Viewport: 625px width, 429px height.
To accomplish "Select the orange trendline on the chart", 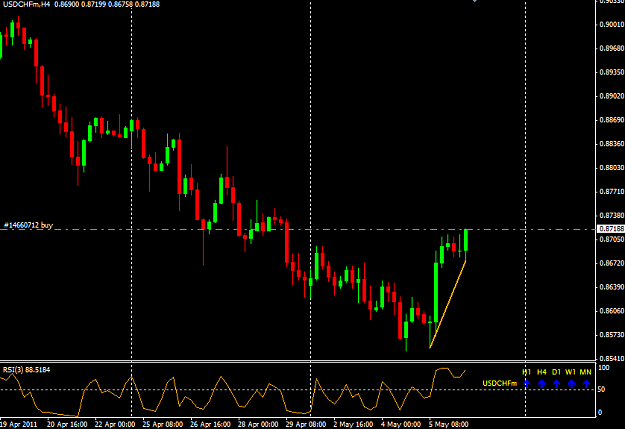I will click(x=448, y=304).
